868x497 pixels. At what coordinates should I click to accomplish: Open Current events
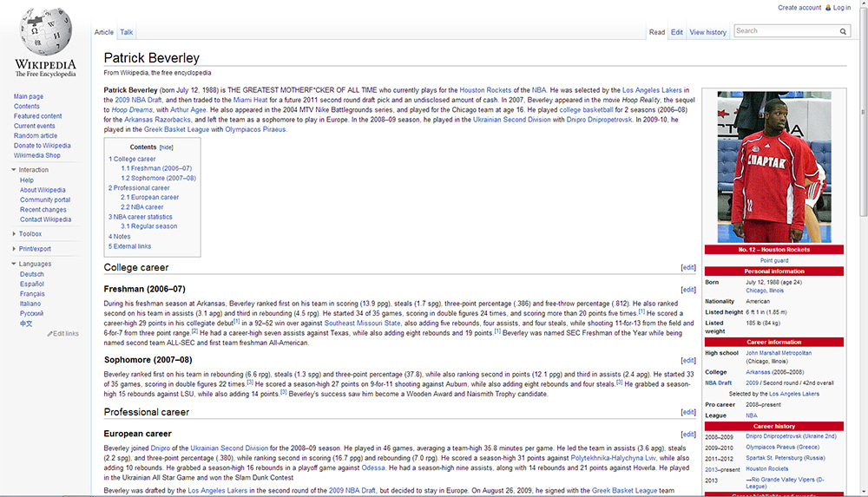(x=35, y=126)
